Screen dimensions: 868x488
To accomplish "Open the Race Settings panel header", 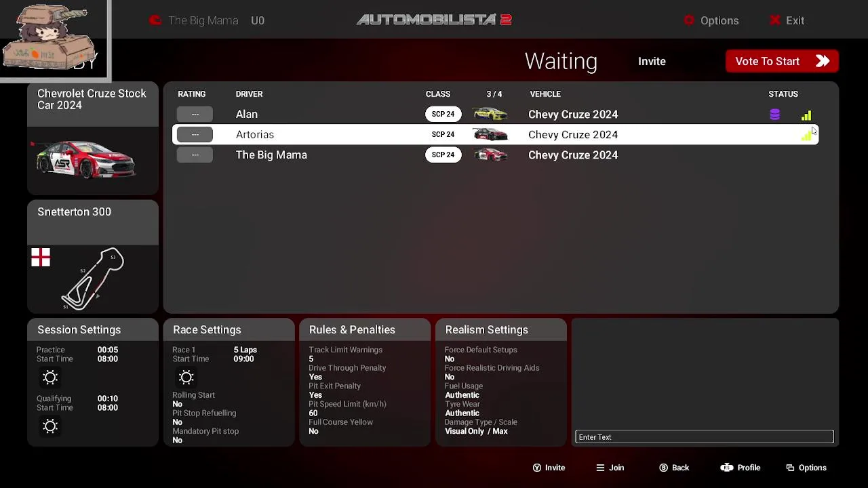I will pos(229,329).
